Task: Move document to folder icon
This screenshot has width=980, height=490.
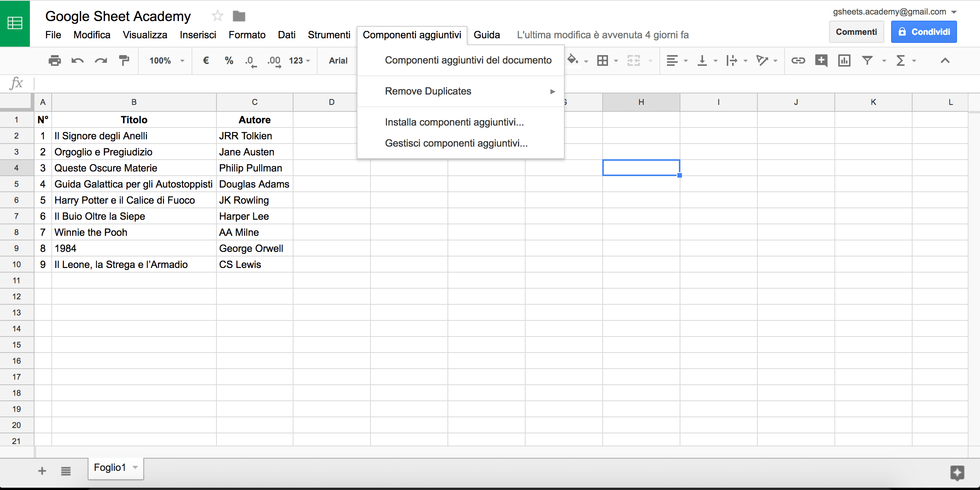Action: pos(239,16)
